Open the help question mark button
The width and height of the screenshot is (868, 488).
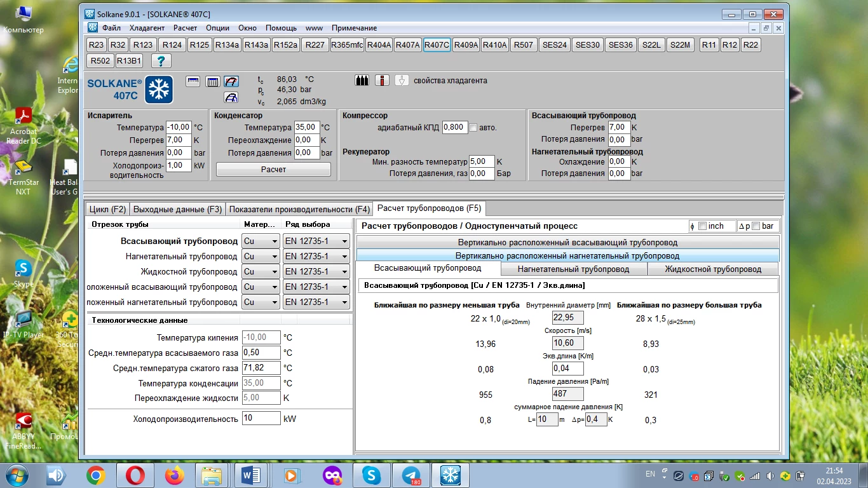coord(161,61)
